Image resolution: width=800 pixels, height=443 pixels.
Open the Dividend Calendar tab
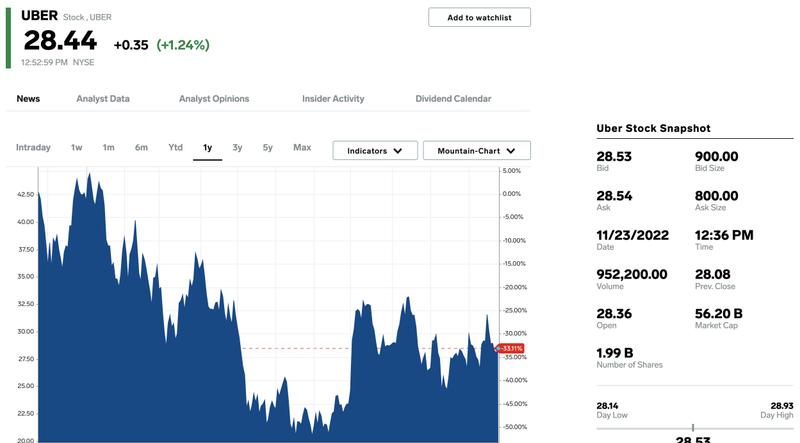pyautogui.click(x=453, y=99)
